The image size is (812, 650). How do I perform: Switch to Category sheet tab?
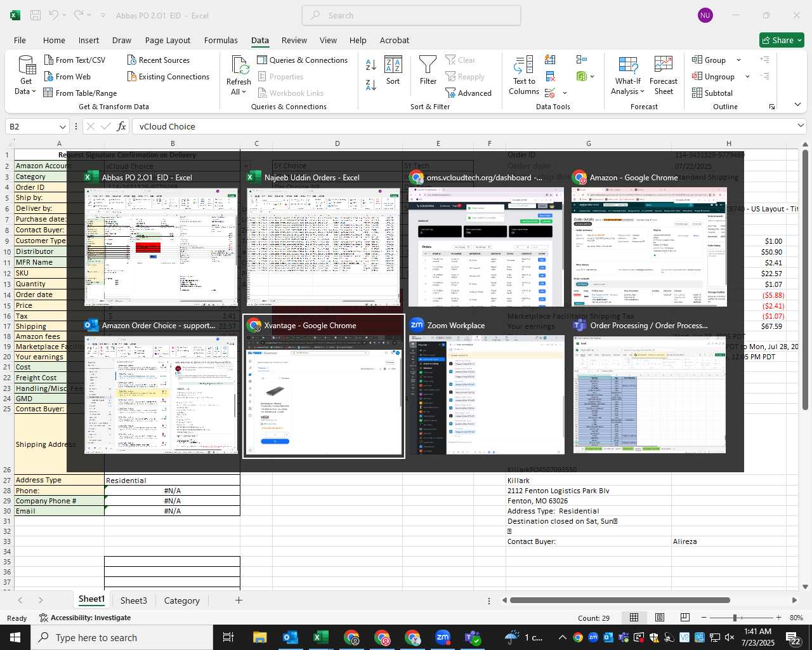click(181, 600)
